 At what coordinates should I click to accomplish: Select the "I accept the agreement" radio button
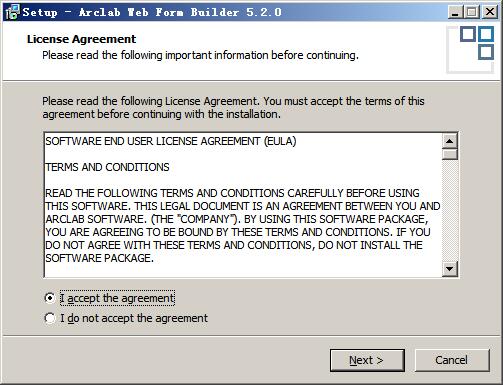[50, 298]
